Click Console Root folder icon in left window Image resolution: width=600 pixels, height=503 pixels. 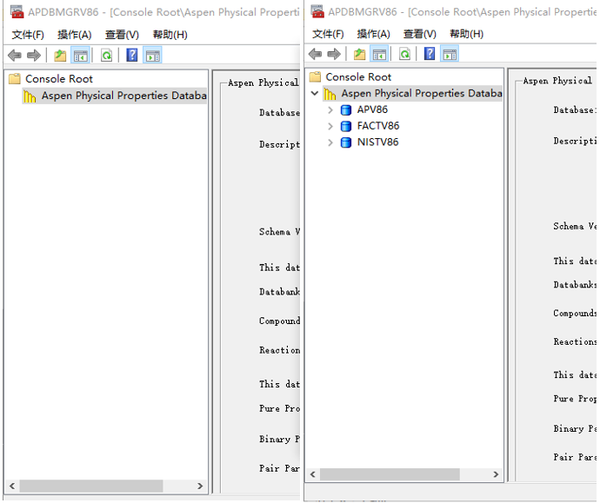[15, 79]
